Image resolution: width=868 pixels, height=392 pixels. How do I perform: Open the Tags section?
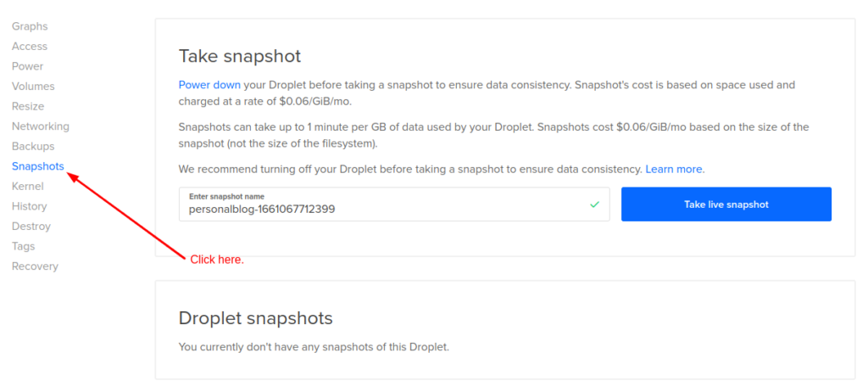click(23, 245)
